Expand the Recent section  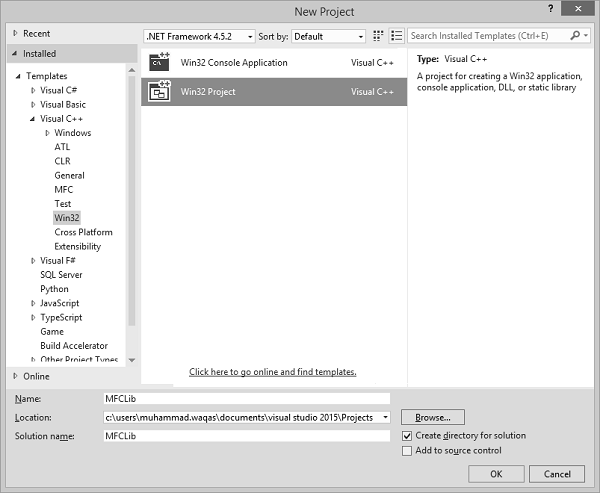click(x=15, y=33)
